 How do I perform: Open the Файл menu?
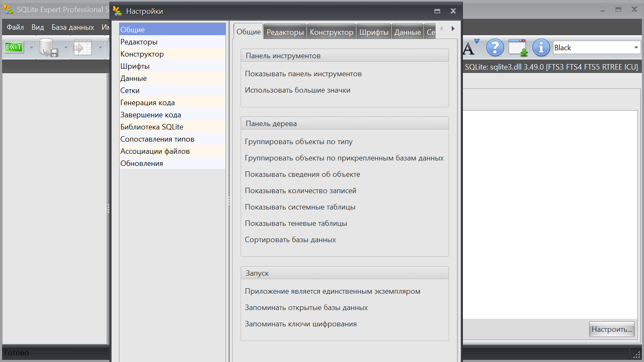16,27
